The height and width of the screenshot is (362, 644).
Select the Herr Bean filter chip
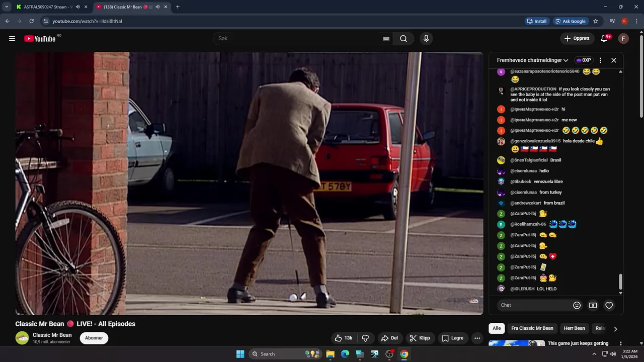click(x=574, y=328)
